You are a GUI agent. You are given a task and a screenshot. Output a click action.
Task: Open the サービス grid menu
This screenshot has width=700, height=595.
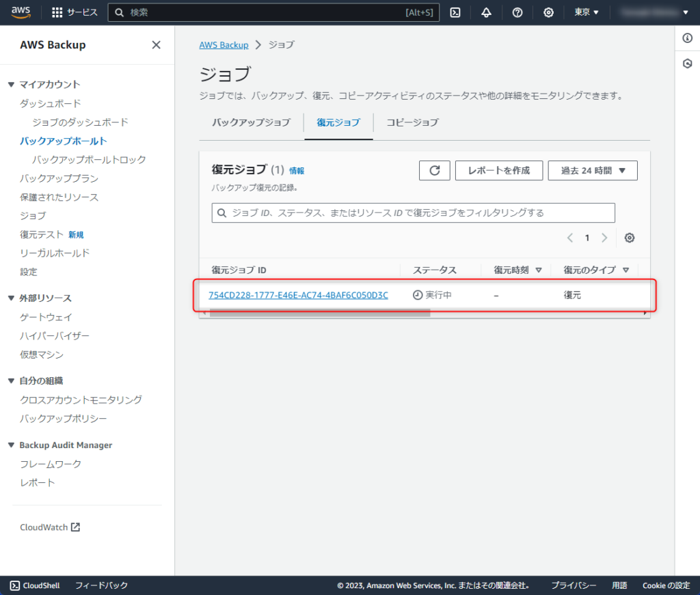(75, 12)
